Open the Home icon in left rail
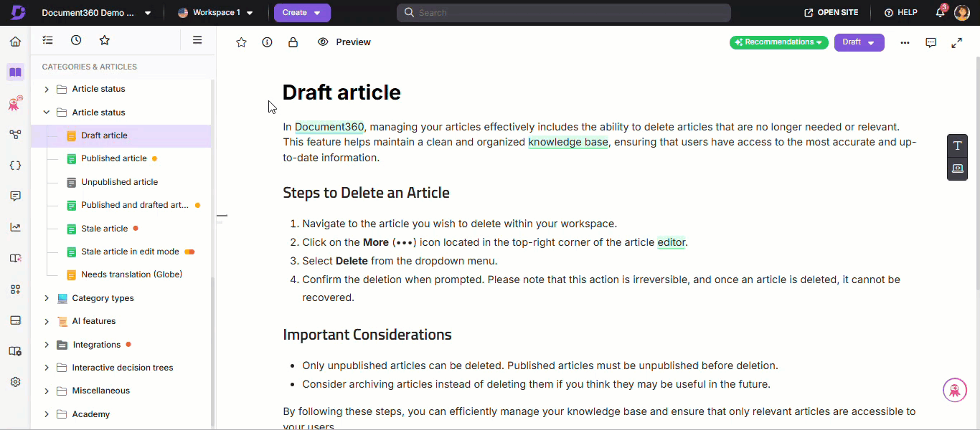Viewport: 980px width, 430px height. [x=15, y=42]
